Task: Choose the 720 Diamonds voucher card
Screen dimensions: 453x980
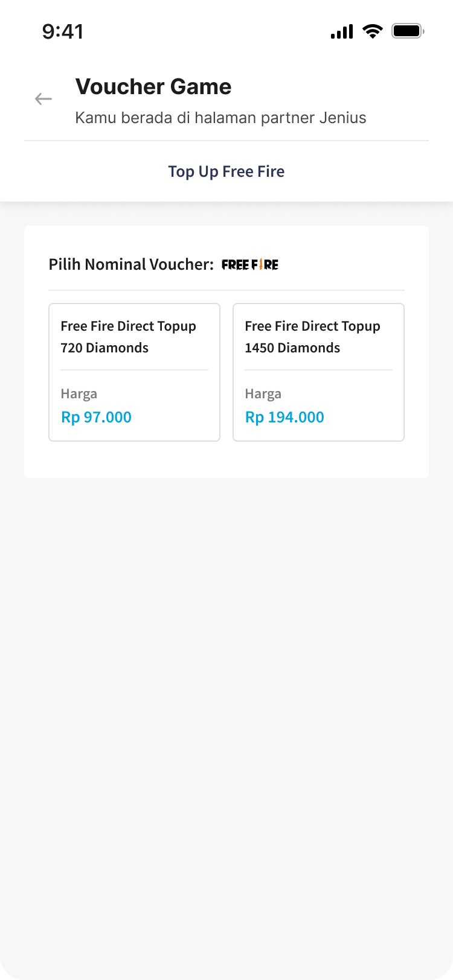Action: pyautogui.click(x=134, y=372)
